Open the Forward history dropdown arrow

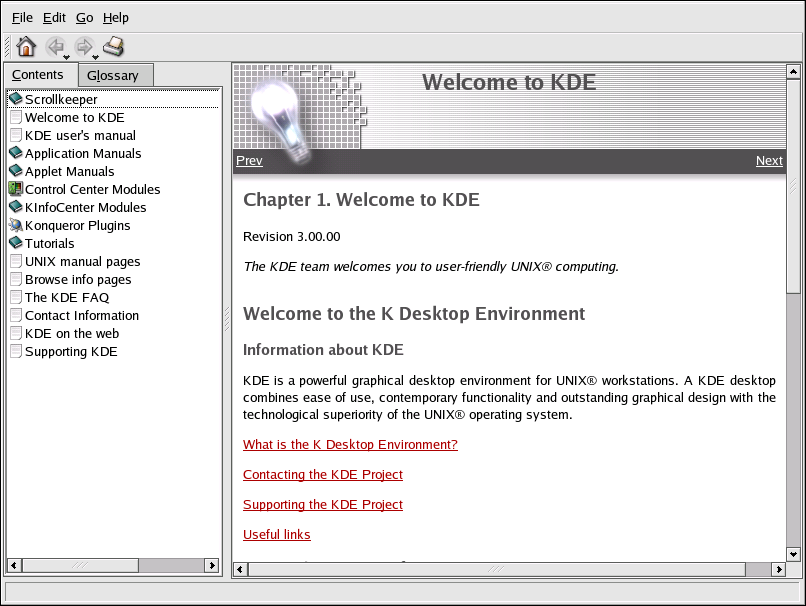click(x=96, y=56)
